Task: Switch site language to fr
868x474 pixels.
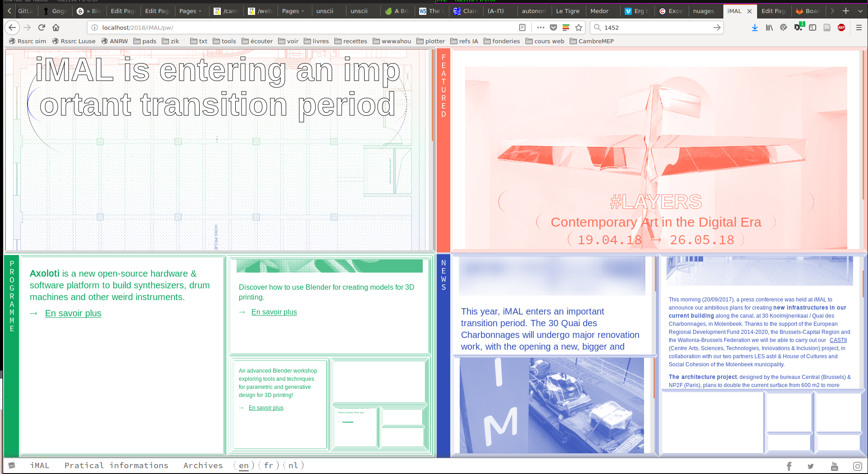Action: [269, 465]
